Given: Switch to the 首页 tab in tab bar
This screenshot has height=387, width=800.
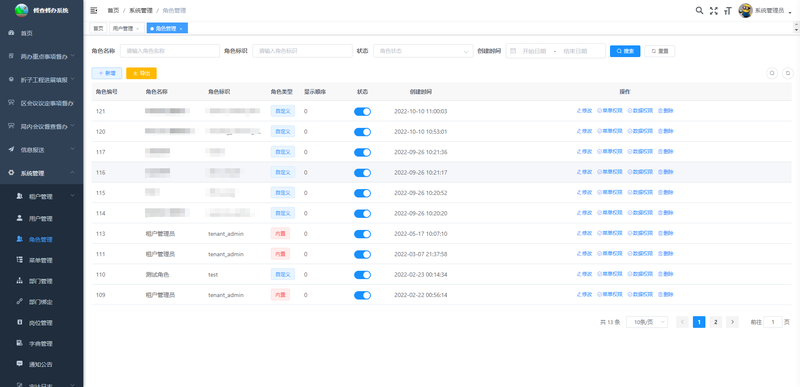Looking at the screenshot, I should pyautogui.click(x=98, y=29).
